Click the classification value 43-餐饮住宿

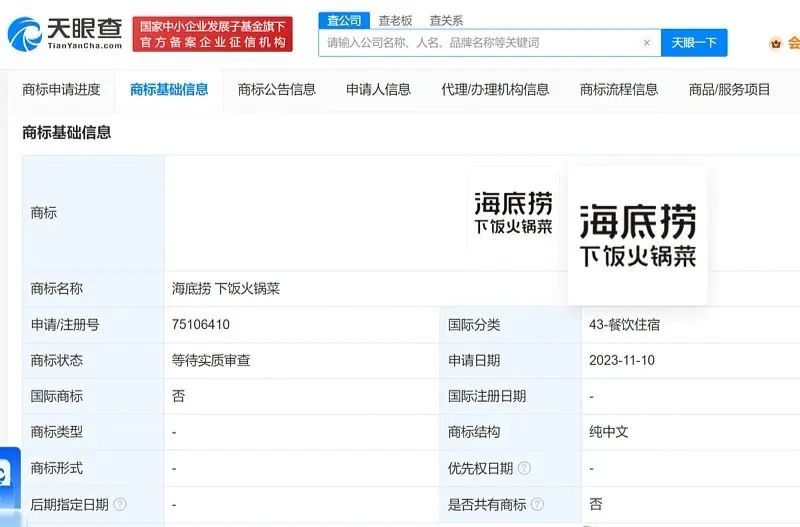[x=624, y=324]
